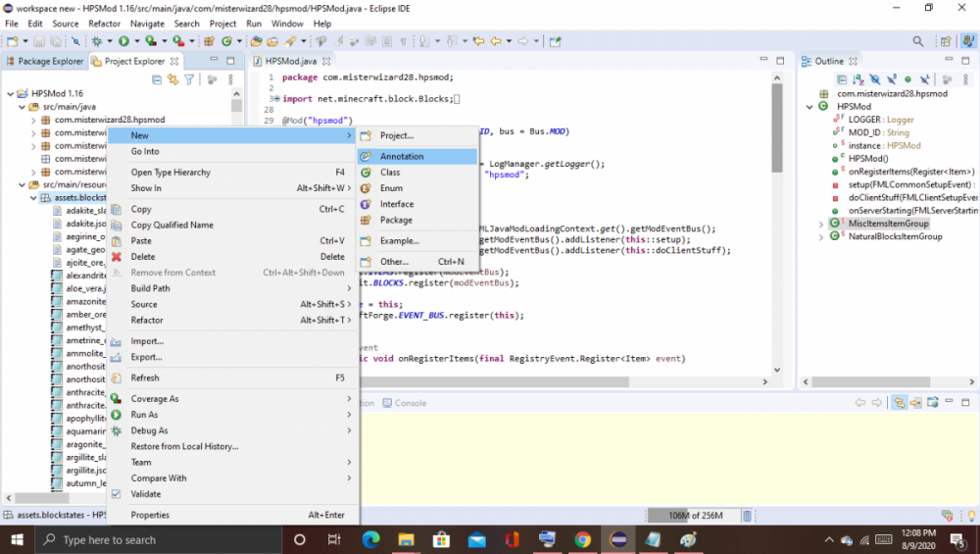980x554 pixels.
Task: Toggle Hide Local Types in Outline
Action: click(x=924, y=79)
